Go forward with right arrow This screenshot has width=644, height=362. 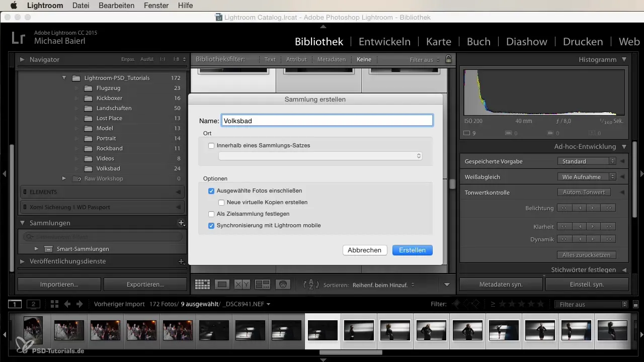[80, 304]
